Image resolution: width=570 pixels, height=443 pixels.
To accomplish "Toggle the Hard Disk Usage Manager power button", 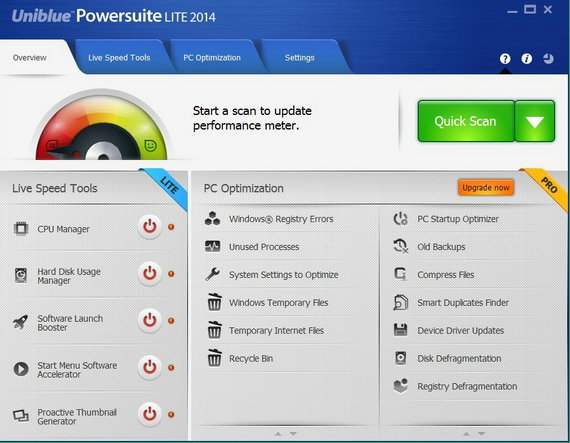I will coord(149,273).
